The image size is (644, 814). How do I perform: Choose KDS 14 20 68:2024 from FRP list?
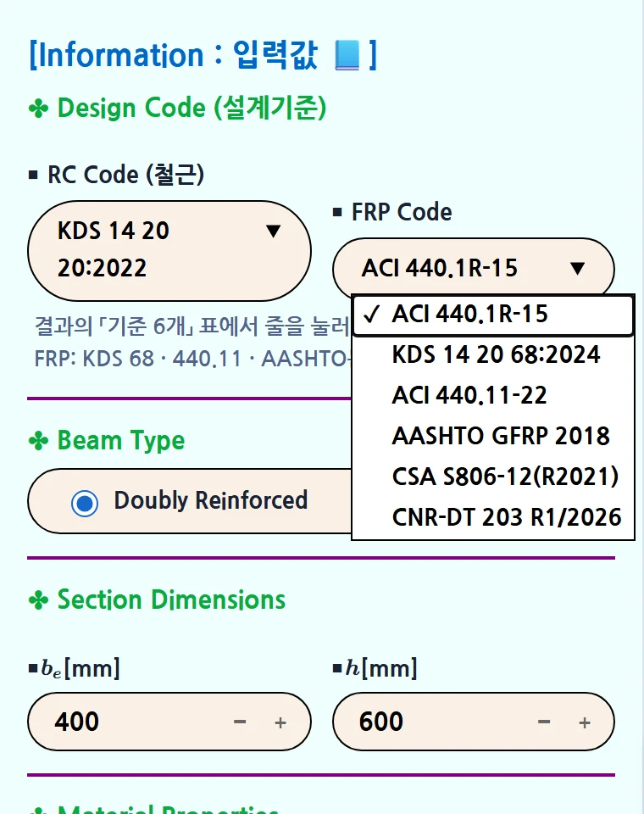[x=493, y=355]
